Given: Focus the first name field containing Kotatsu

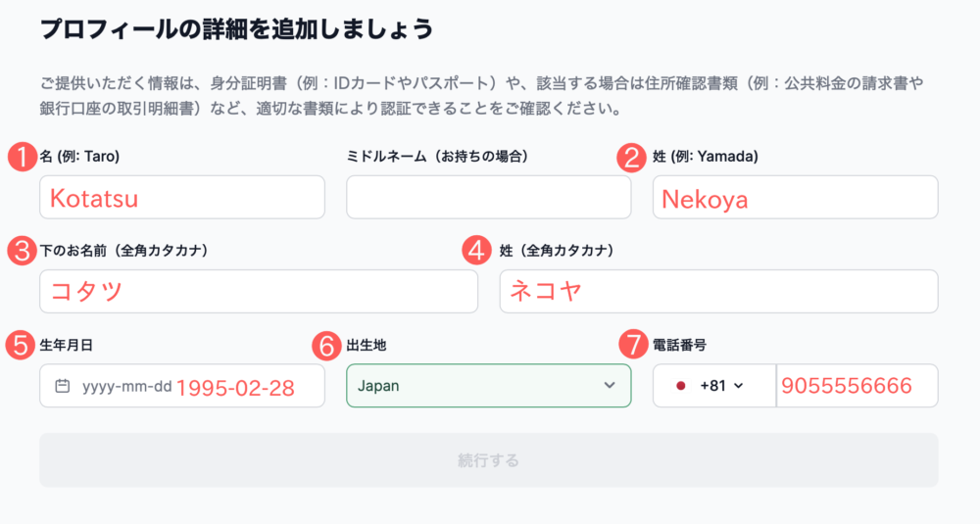Looking at the screenshot, I should (x=182, y=198).
